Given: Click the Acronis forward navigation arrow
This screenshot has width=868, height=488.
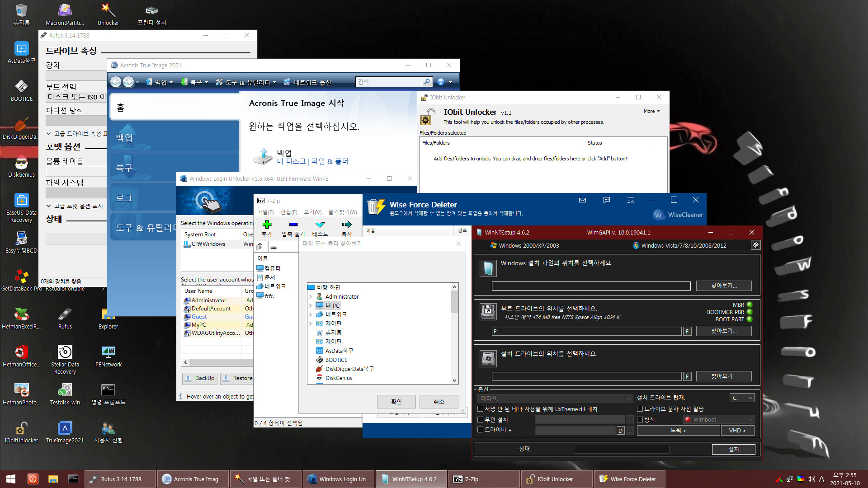Looking at the screenshot, I should (128, 82).
